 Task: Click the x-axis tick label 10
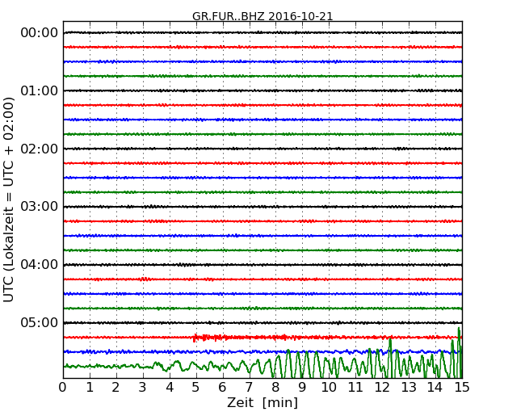(x=329, y=388)
